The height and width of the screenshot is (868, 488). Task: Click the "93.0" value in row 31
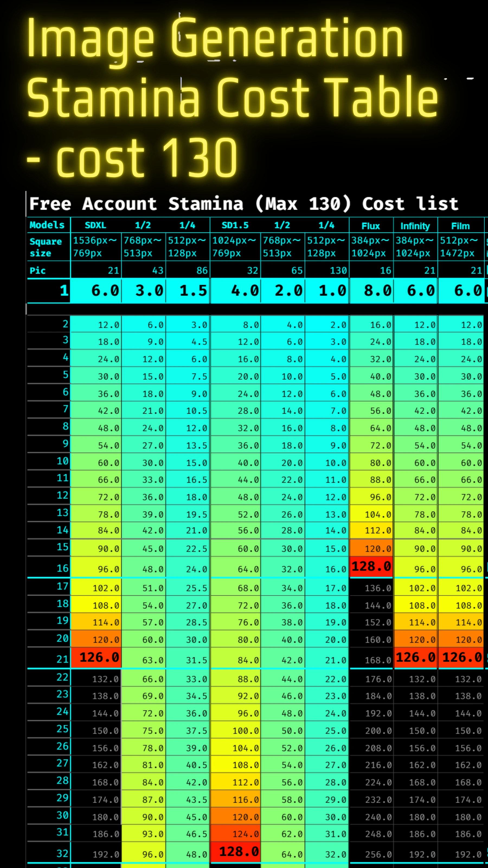[x=153, y=834]
